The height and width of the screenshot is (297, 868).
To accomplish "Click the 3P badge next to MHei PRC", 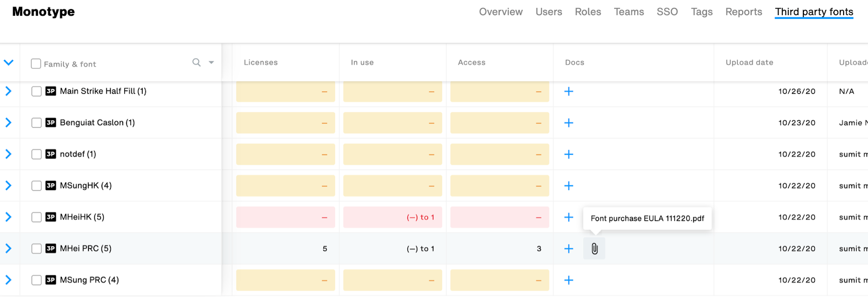I will [x=50, y=248].
